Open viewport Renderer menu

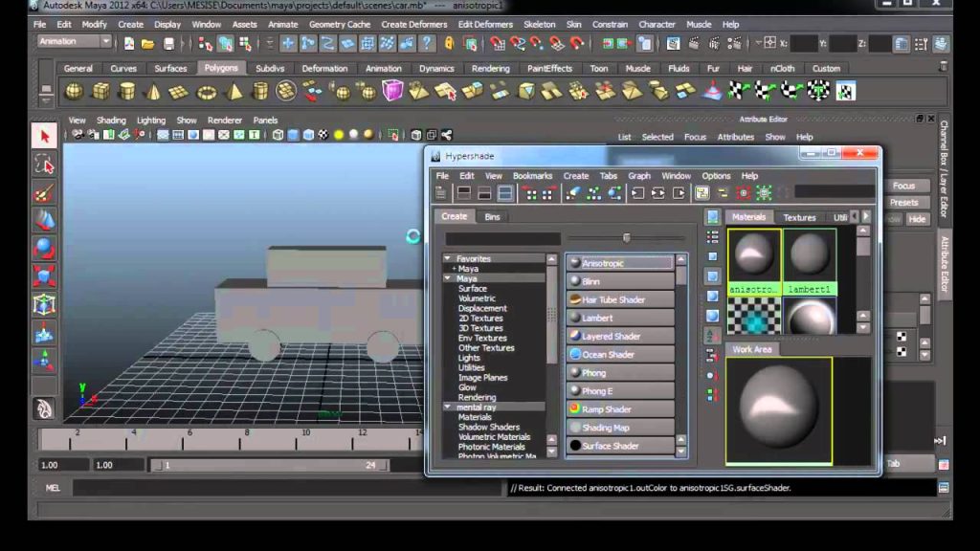[224, 120]
